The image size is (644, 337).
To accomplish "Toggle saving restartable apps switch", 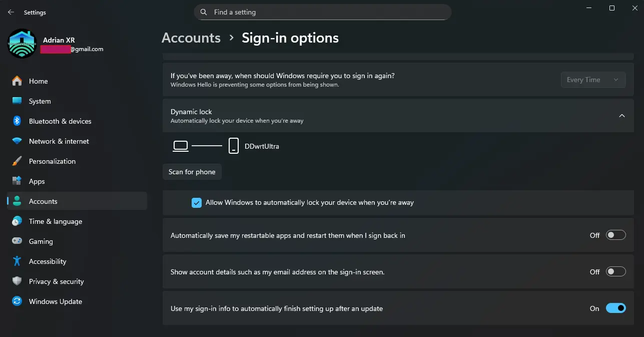I will coord(615,235).
